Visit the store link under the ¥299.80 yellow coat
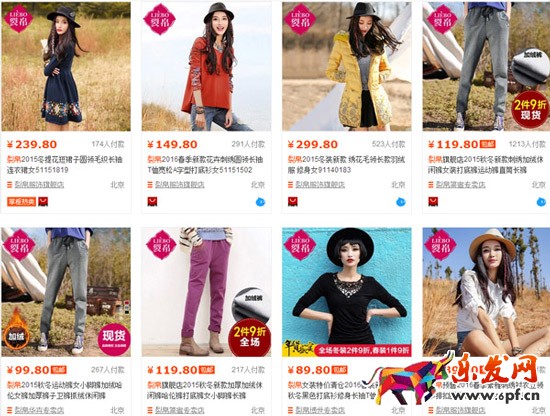Screen dimensions: 550x416 click(x=320, y=184)
